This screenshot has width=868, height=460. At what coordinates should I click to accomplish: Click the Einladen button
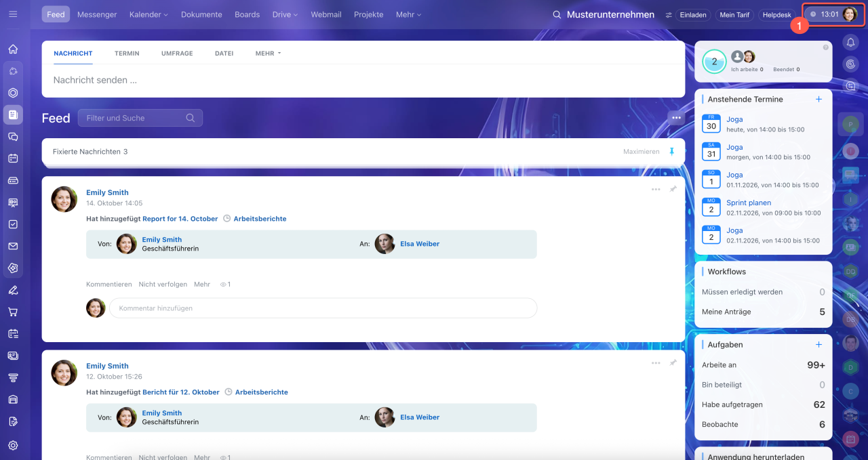693,14
